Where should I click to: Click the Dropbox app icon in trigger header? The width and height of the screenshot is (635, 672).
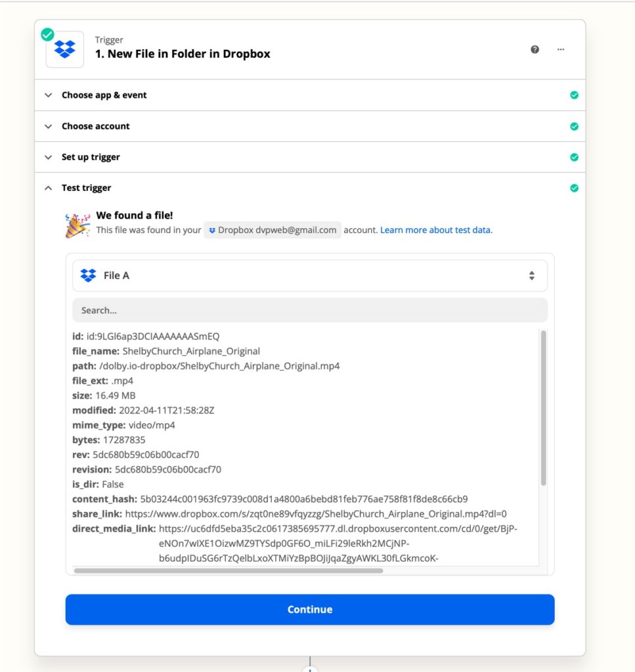65,49
